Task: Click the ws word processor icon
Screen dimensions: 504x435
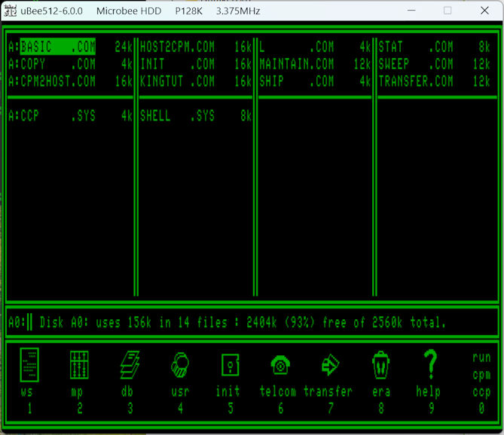Action: pyautogui.click(x=29, y=365)
